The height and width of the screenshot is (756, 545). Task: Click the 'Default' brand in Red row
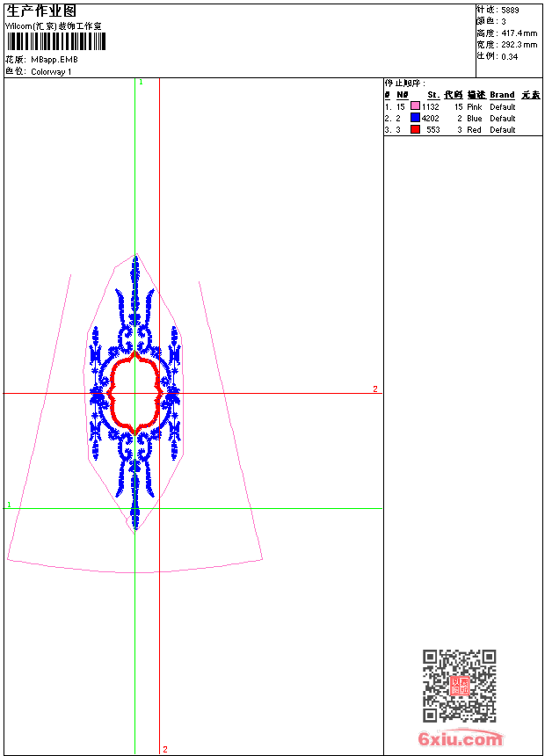coord(503,130)
